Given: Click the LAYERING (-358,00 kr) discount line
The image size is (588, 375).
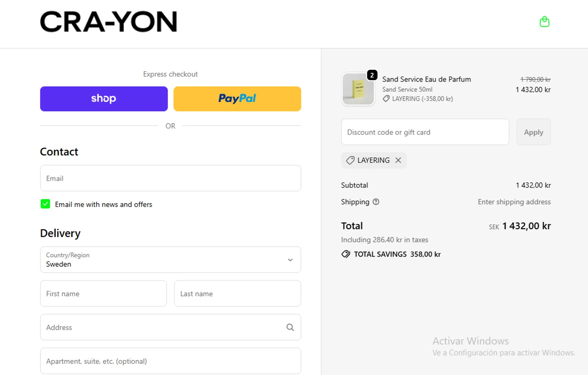Looking at the screenshot, I should coord(418,99).
